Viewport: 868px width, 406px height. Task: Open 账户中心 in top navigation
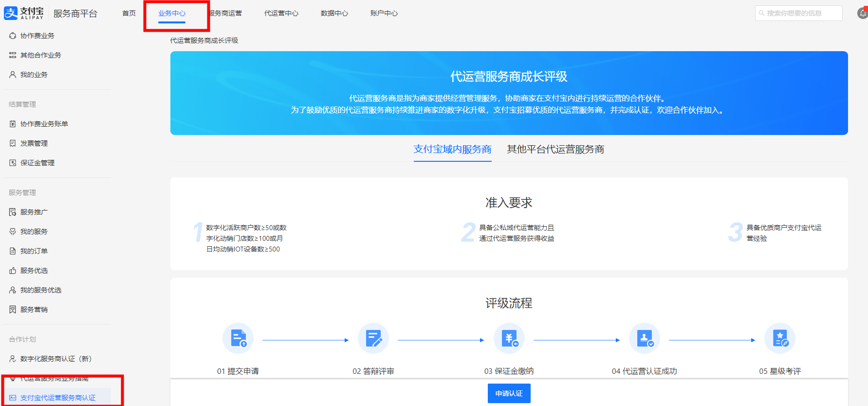coord(384,13)
